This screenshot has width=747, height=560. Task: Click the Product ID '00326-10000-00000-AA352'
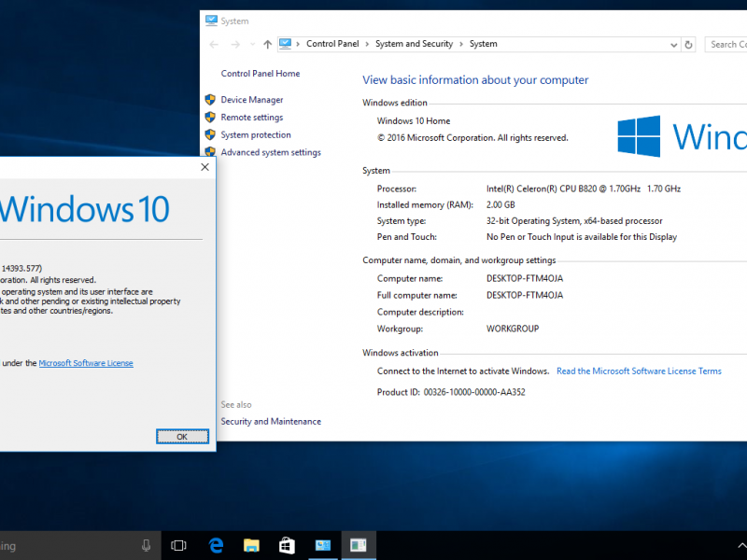pos(474,392)
